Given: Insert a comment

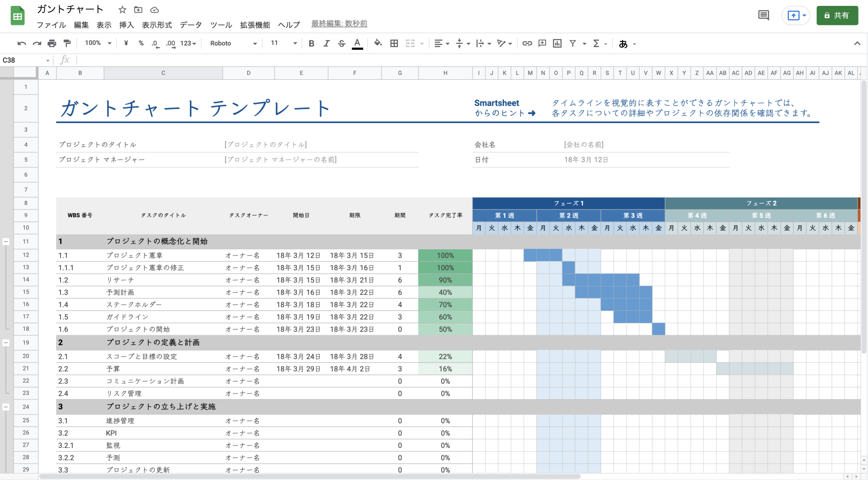Looking at the screenshot, I should coord(542,43).
